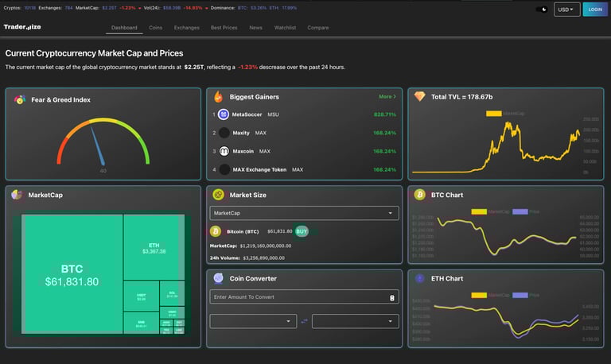Click the BTC Chart bitcoin icon
This screenshot has width=611, height=364.
pyautogui.click(x=420, y=195)
